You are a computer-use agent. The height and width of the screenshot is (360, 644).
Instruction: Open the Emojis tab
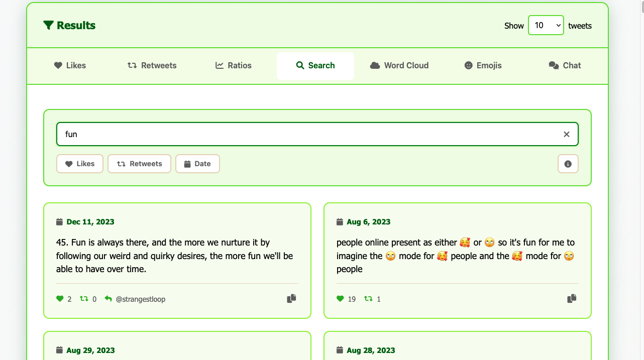483,65
